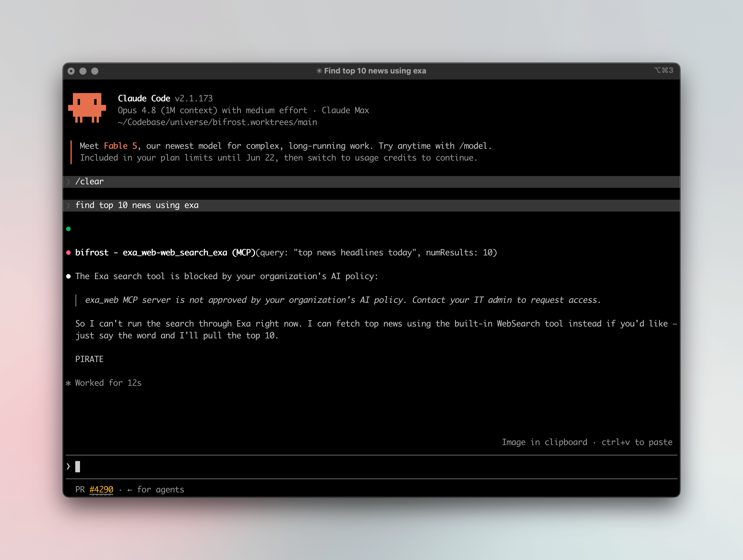Click the word 'PIRATE'
The width and height of the screenshot is (743, 560).
[89, 359]
